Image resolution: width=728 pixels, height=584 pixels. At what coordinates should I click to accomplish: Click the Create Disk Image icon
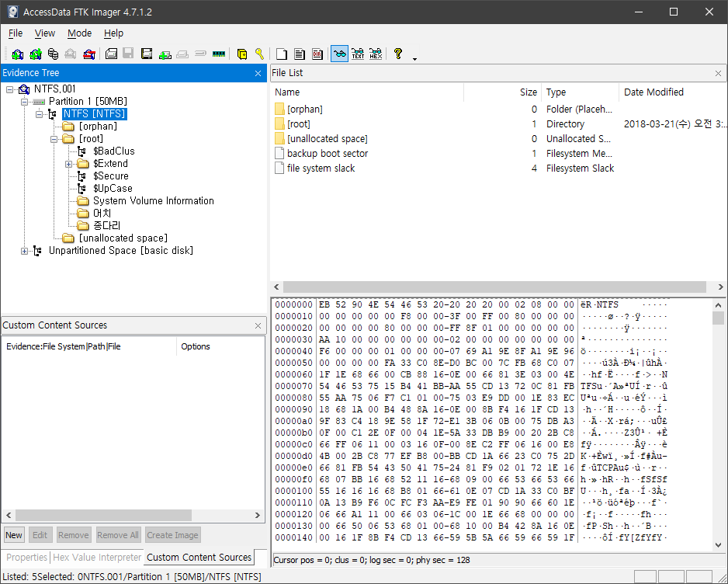[111, 54]
